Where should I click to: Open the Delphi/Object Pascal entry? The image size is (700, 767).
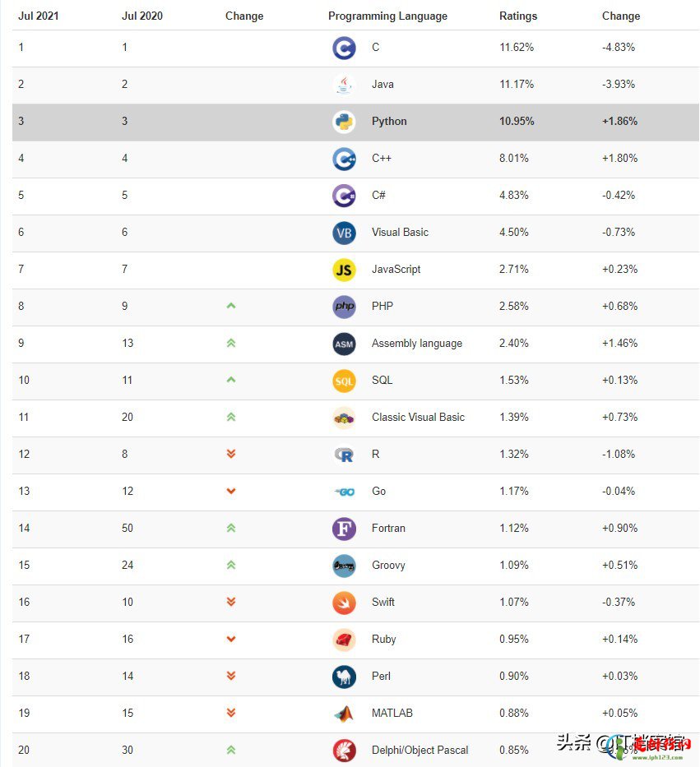pos(420,751)
